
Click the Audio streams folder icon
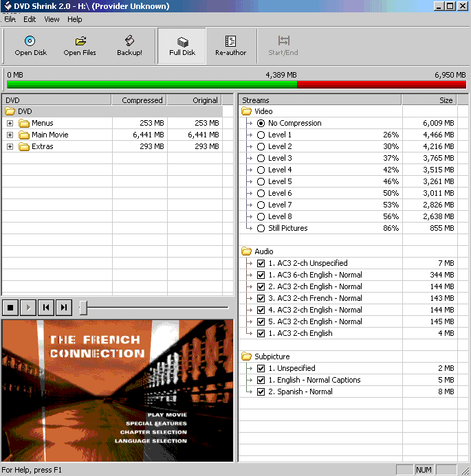click(x=246, y=251)
